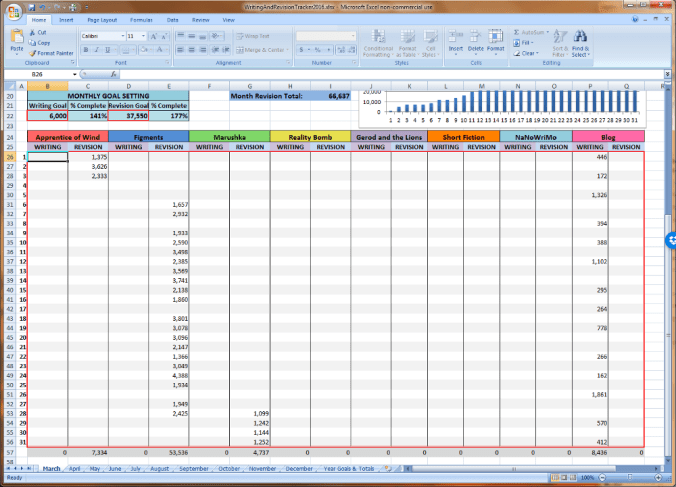Switch to the Page Layout ribbon tab
Viewport: 676px width, 487px height.
tap(100, 19)
